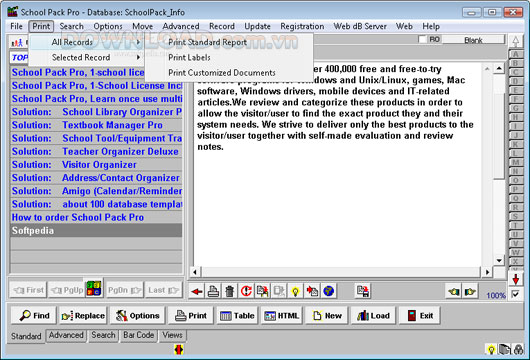Click the Find button

point(34,315)
